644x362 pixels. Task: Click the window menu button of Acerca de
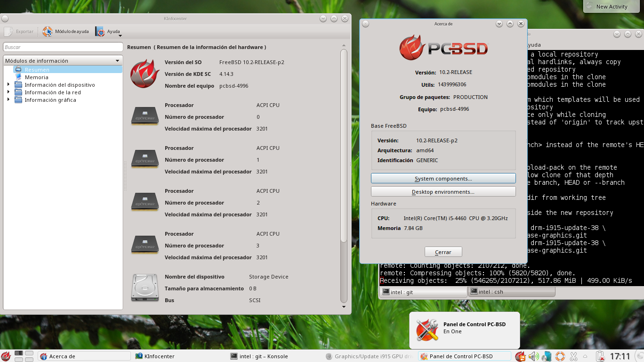click(366, 24)
